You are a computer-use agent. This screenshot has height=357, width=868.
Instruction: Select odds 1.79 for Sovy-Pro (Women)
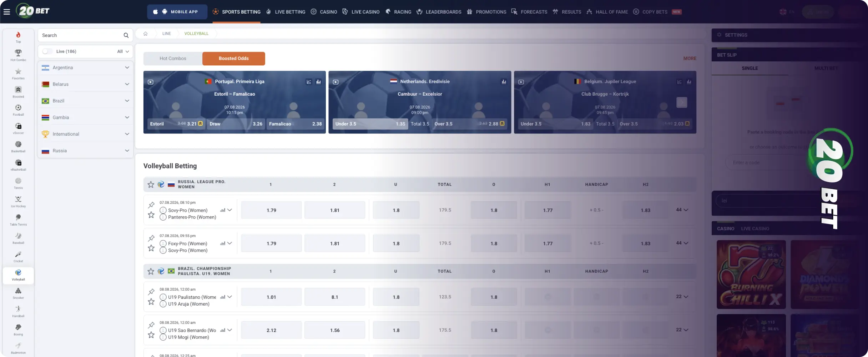271,210
